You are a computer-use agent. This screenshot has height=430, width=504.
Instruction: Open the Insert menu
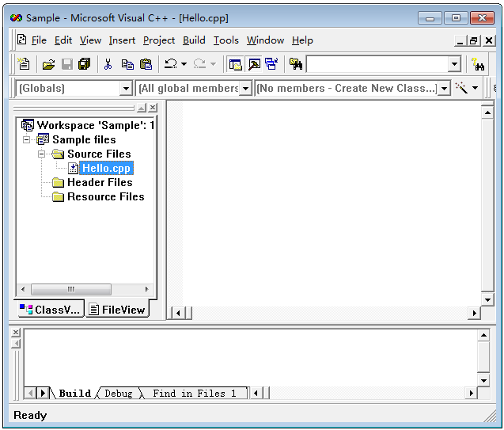pyautogui.click(x=122, y=40)
